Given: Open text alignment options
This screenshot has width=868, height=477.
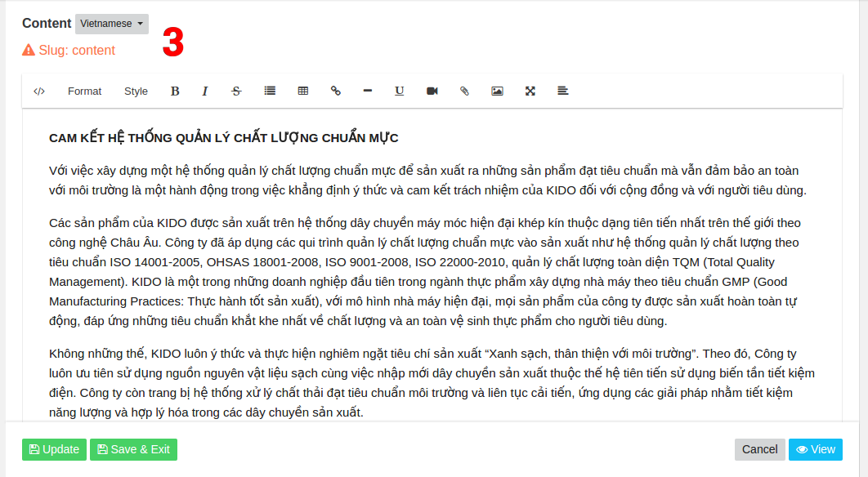Looking at the screenshot, I should [x=563, y=91].
